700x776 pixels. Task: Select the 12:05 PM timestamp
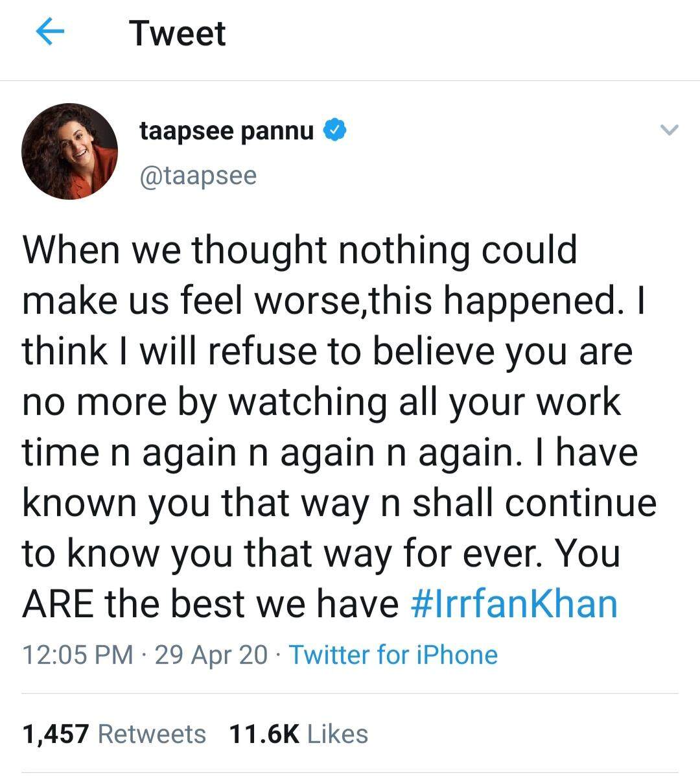pos(78,655)
